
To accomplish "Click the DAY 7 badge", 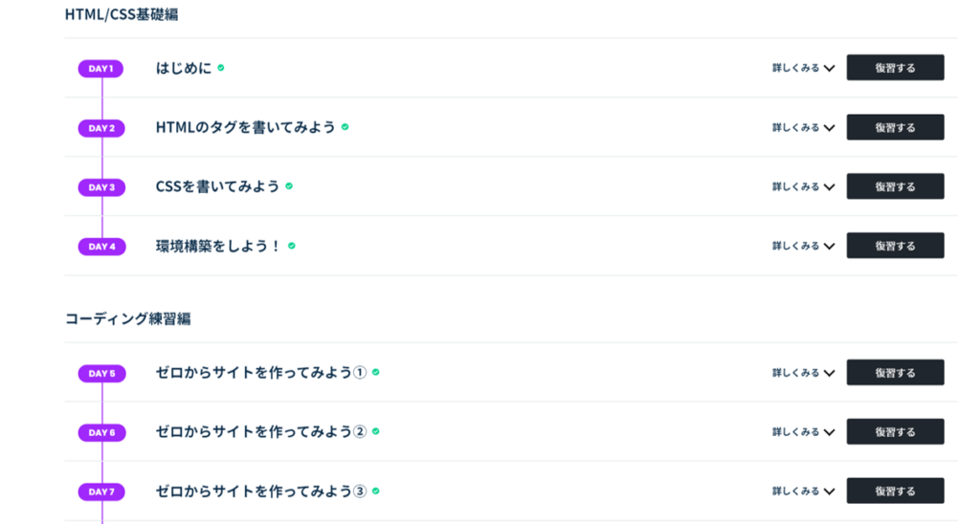I will coord(101,492).
